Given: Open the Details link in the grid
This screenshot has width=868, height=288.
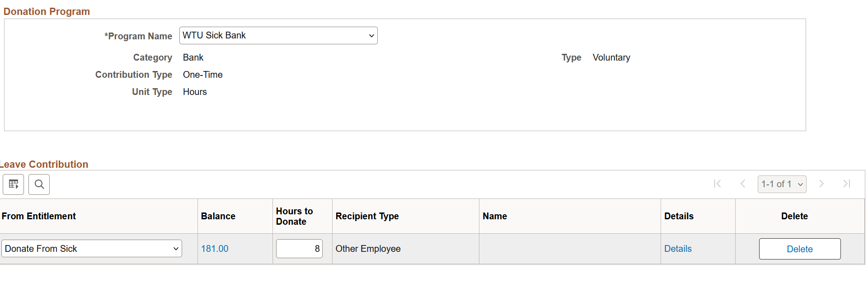Looking at the screenshot, I should (x=678, y=248).
